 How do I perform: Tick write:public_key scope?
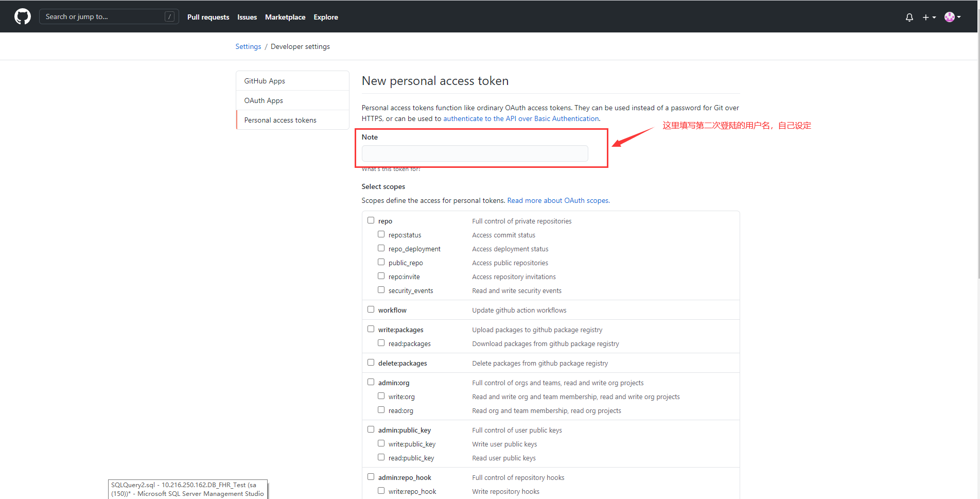(381, 443)
